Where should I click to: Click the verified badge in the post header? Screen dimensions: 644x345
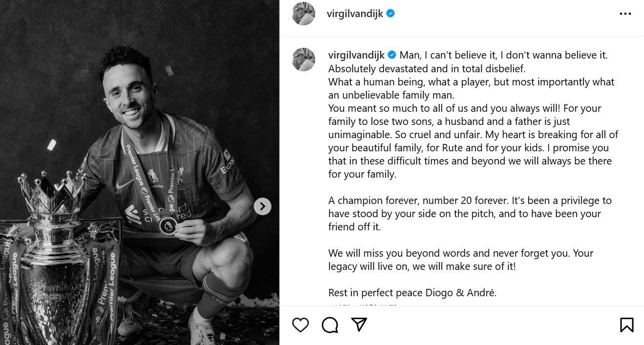[390, 14]
